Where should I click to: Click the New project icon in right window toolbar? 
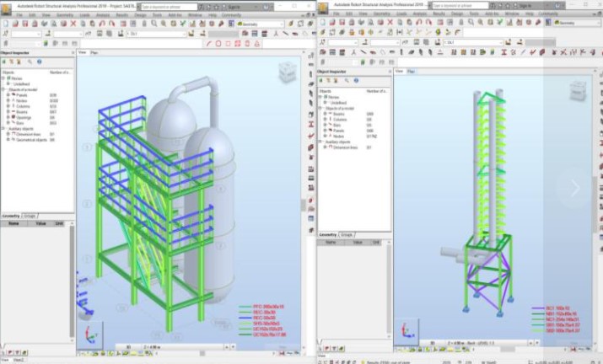323,23
